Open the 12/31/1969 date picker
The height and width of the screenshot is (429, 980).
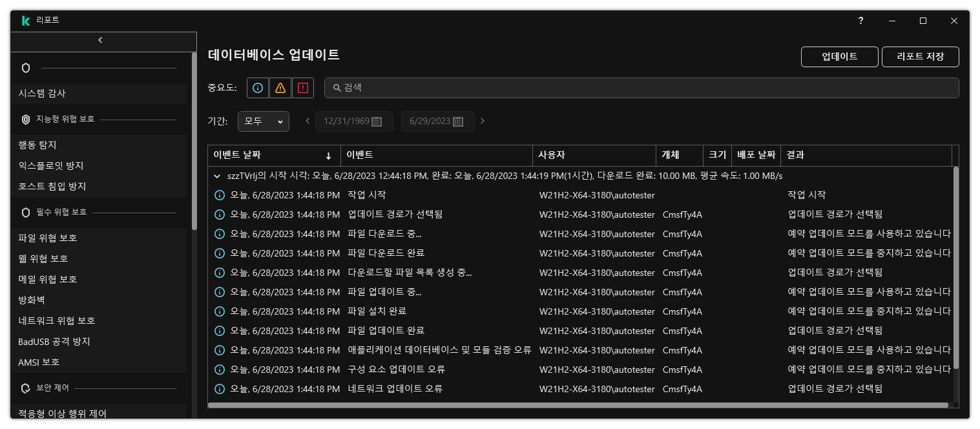(x=354, y=121)
